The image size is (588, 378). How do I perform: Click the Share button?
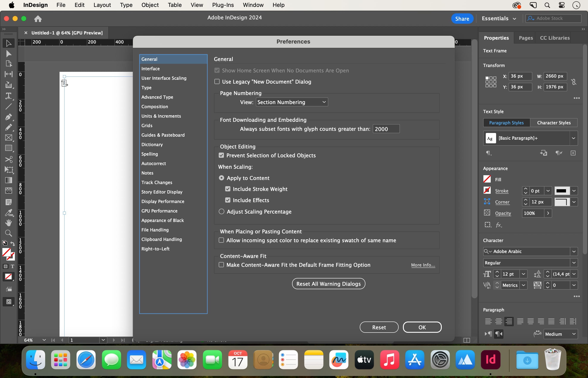[x=462, y=19]
